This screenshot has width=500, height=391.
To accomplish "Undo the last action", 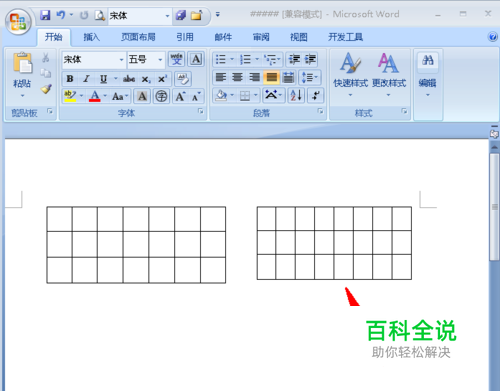I will (x=61, y=15).
